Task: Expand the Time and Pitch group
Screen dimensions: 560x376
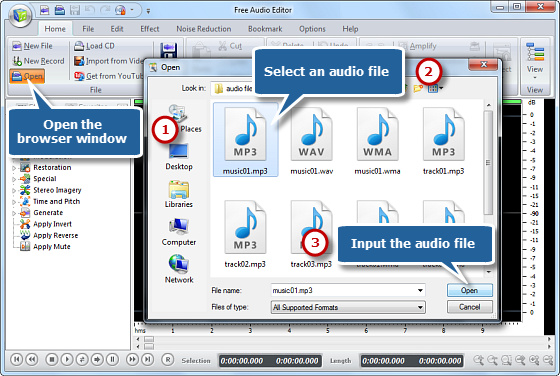Action: (14, 202)
